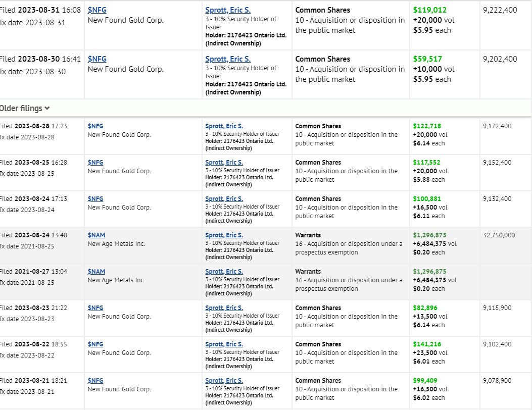Screen dimensions: 532x410
Task: Open $NFG link in 2023-08-25 filing row
Action: pyautogui.click(x=95, y=163)
